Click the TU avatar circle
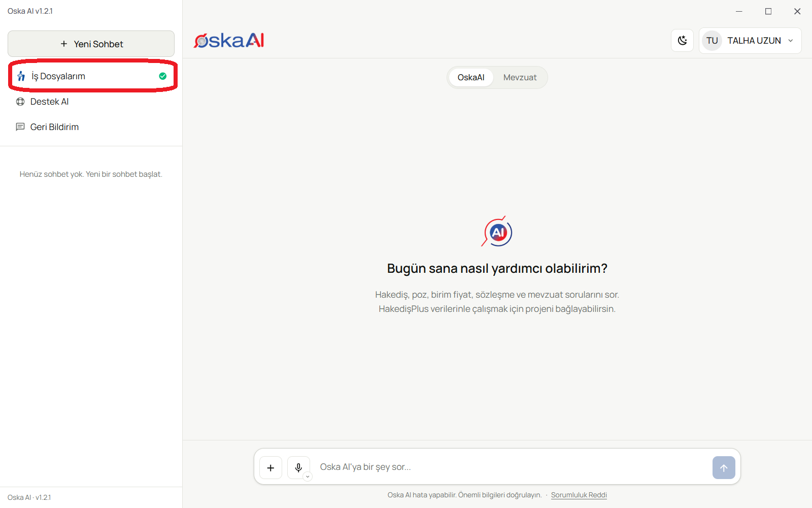The image size is (812, 508). coord(712,41)
